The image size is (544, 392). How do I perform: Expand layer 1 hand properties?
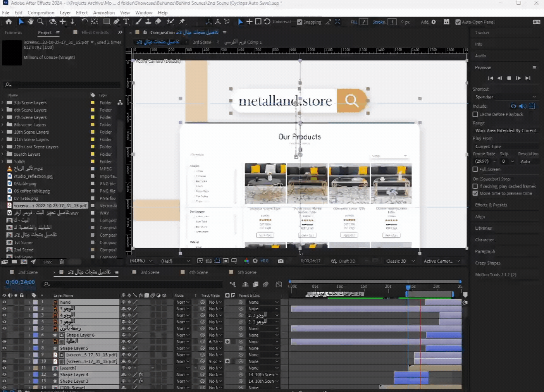(29, 302)
